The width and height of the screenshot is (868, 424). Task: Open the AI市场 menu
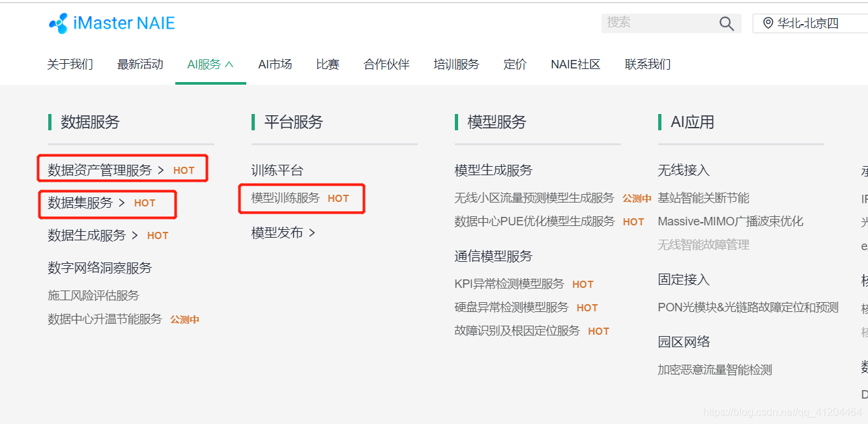(275, 64)
